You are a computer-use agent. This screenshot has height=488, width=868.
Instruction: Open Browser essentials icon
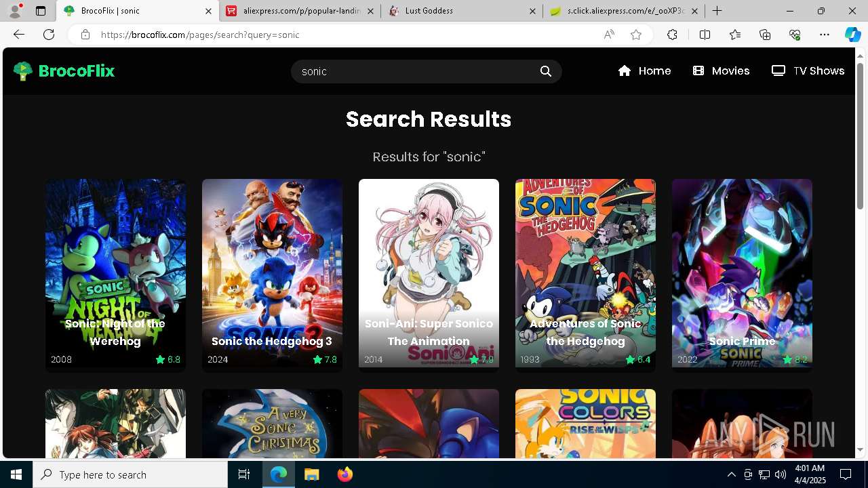(795, 35)
